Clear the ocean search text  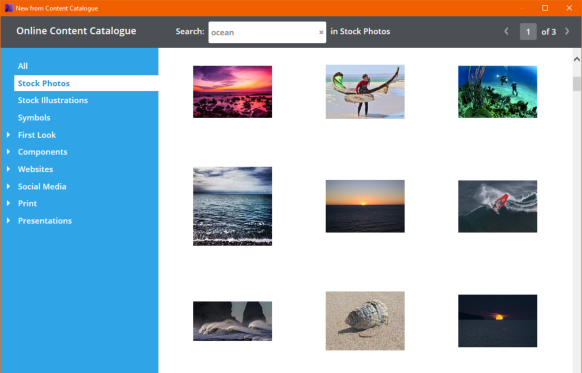point(321,32)
